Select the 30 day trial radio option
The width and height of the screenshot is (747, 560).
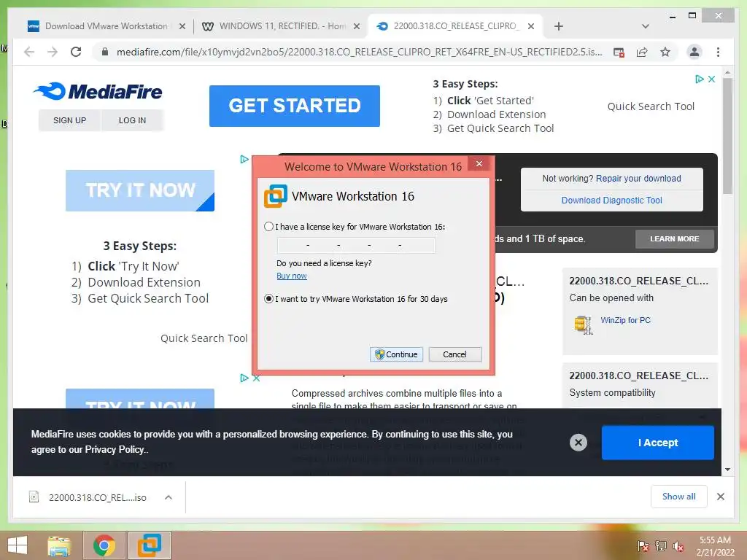268,299
